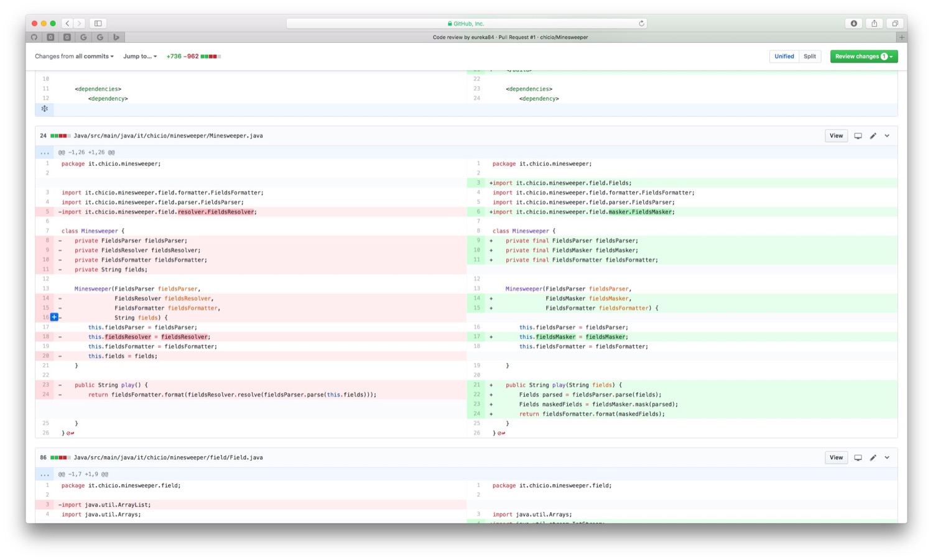Expand context above Minesweeper.java hunk via ellipsis

pos(45,152)
